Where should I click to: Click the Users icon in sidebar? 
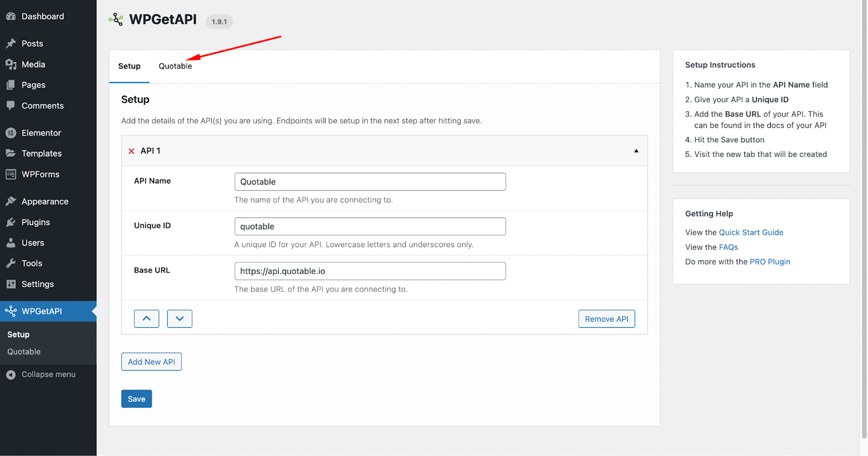(11, 243)
